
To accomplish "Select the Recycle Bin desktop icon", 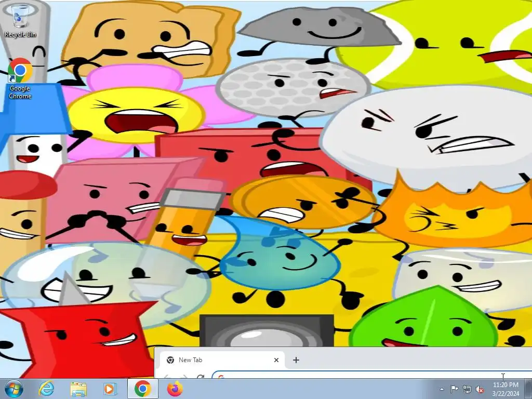I will pyautogui.click(x=20, y=20).
